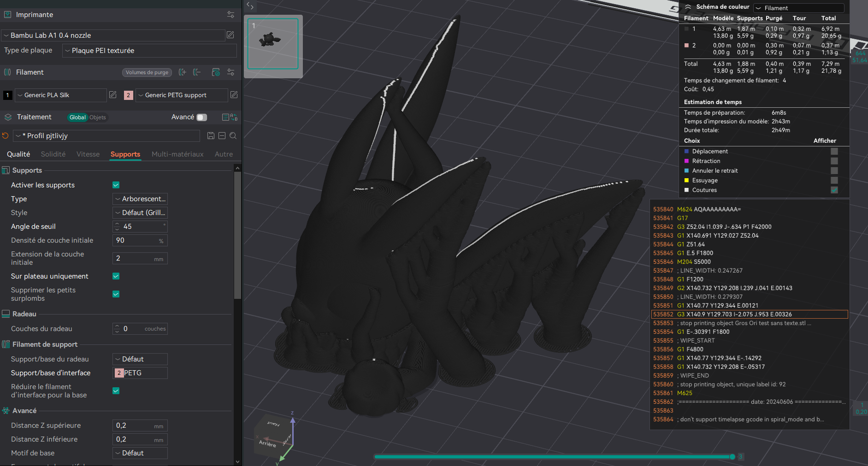This screenshot has width=868, height=466.
Task: Open the Profil pjtlivjy process dropdown
Action: tap(106, 136)
